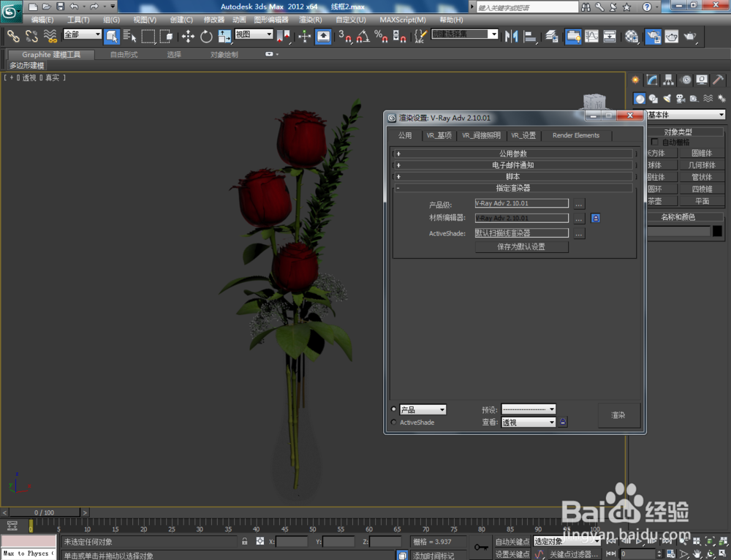Image resolution: width=731 pixels, height=560 pixels.
Task: Open the Hierarchy panel tab icon
Action: coord(669,80)
